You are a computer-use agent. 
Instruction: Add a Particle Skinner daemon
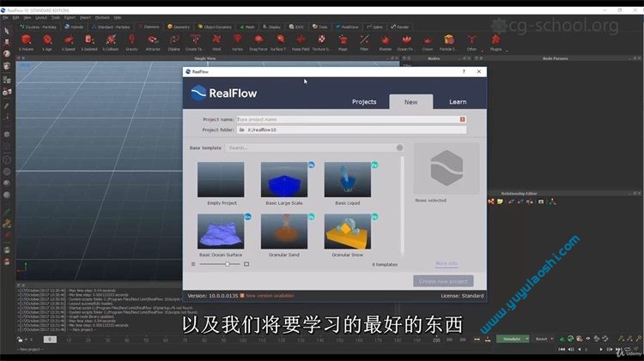(x=448, y=42)
